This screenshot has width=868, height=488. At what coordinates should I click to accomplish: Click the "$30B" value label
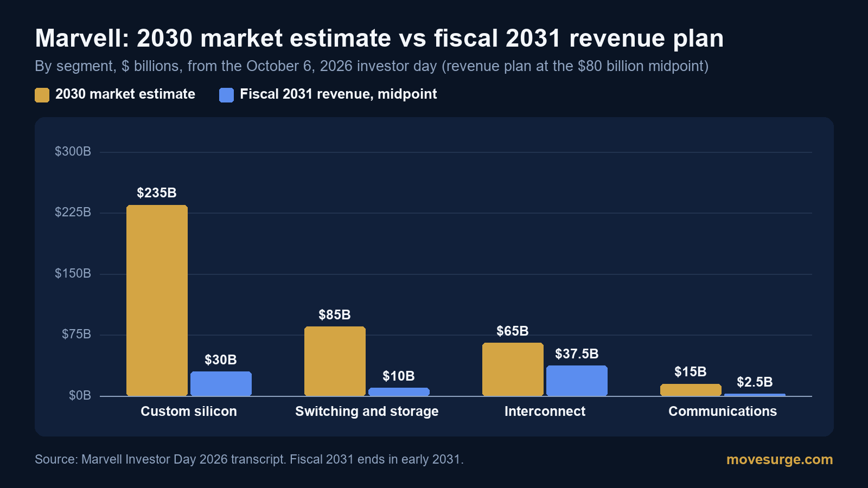tap(221, 360)
